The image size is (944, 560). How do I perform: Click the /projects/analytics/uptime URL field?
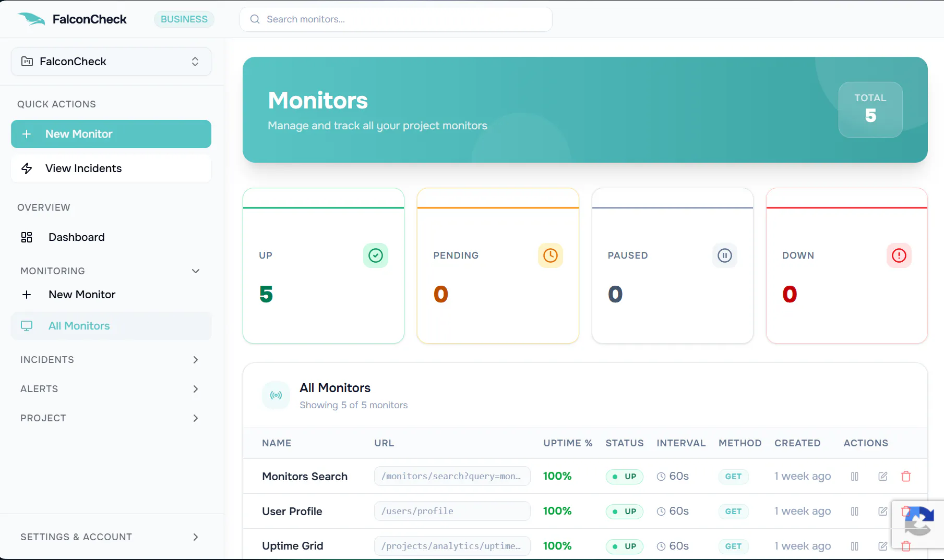[452, 546]
